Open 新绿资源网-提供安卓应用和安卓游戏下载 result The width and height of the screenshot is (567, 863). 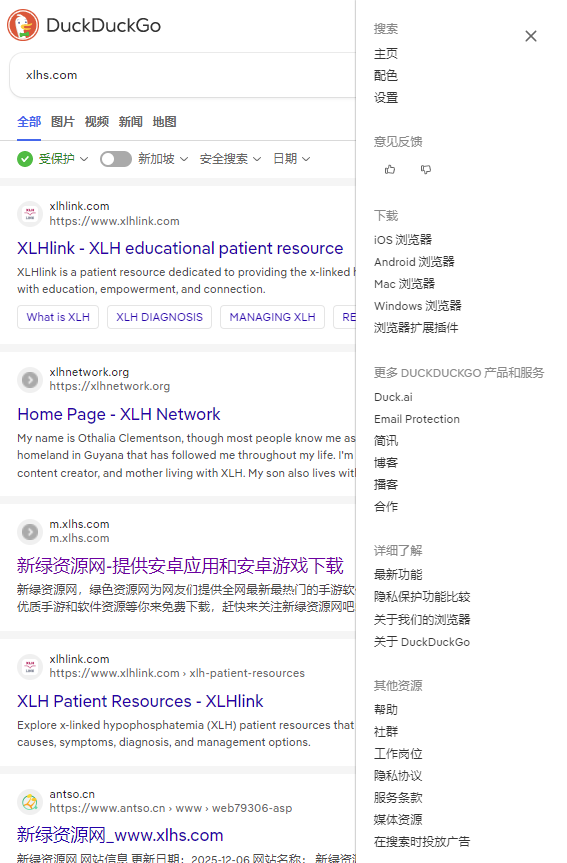tap(180, 566)
